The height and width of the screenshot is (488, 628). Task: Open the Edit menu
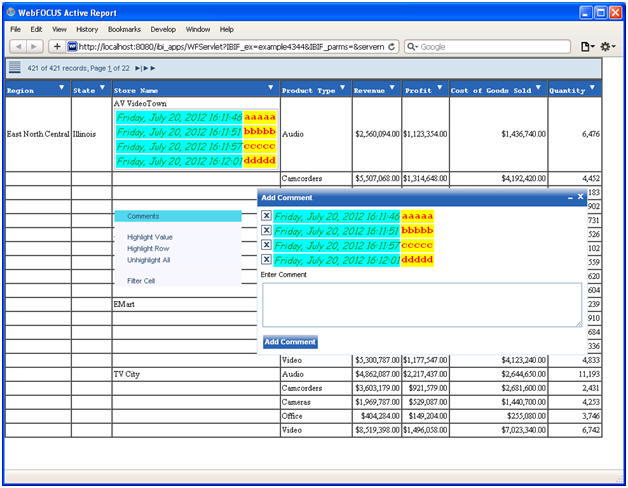(36, 29)
